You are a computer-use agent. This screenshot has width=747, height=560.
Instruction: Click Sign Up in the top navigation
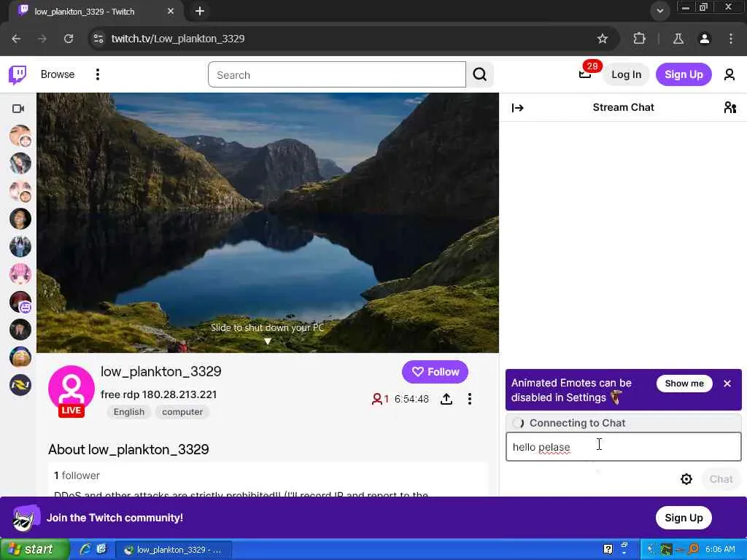pos(684,74)
